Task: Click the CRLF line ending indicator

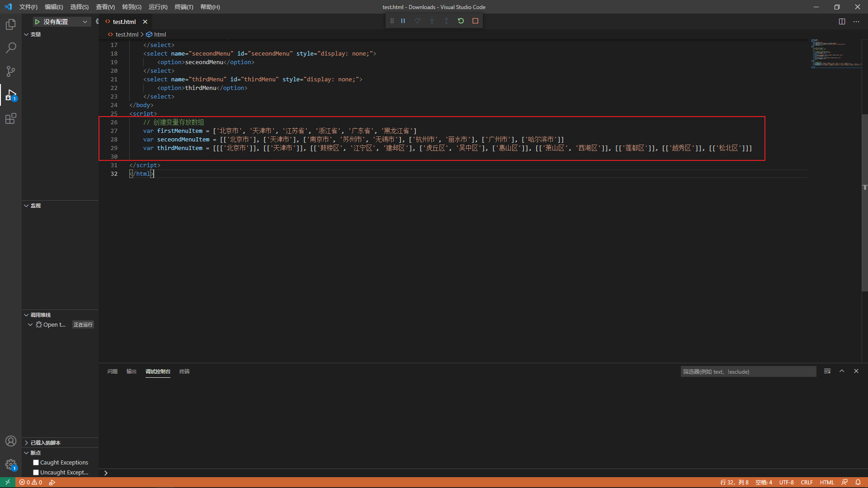Action: tap(807, 482)
